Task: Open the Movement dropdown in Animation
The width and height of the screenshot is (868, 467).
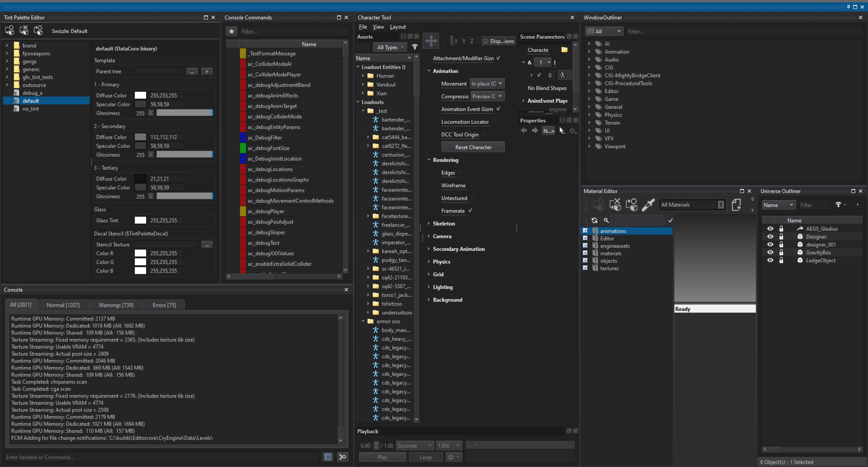Action: pos(487,84)
